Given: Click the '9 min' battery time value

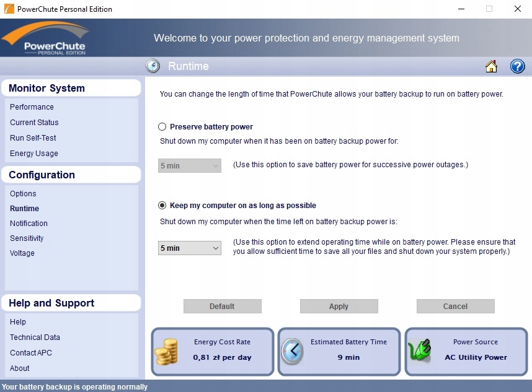Looking at the screenshot, I should [349, 357].
